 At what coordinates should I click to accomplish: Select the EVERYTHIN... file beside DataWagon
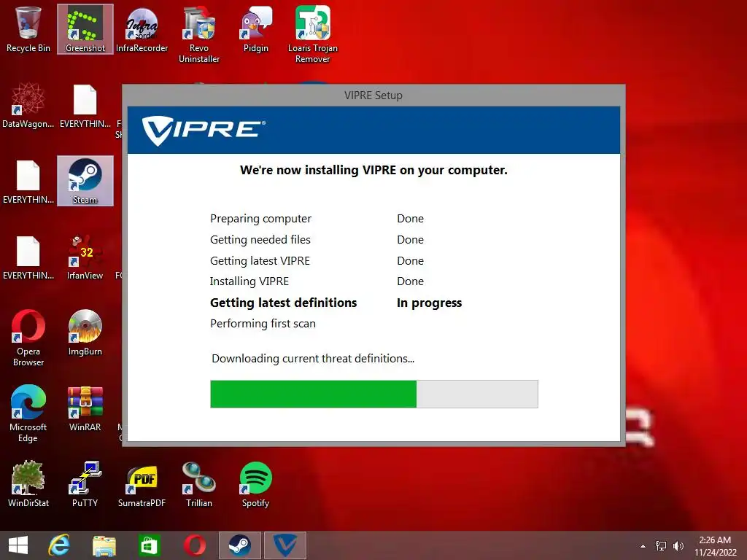(x=85, y=105)
